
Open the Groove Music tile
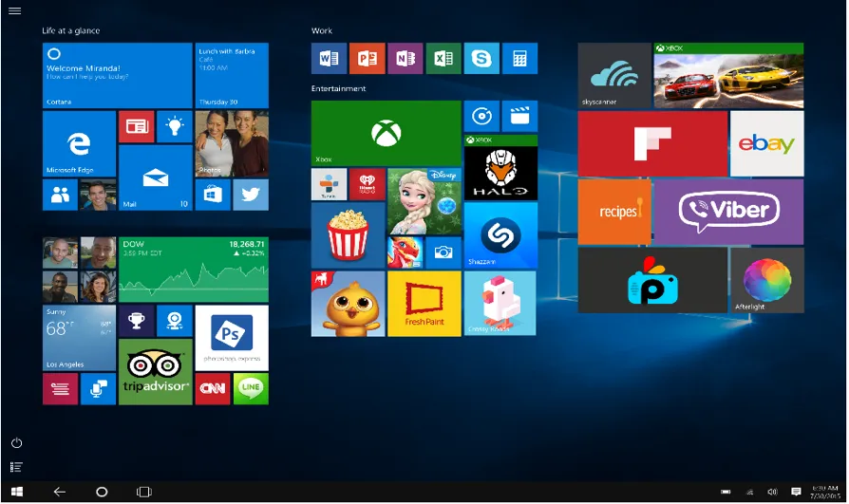tap(481, 116)
